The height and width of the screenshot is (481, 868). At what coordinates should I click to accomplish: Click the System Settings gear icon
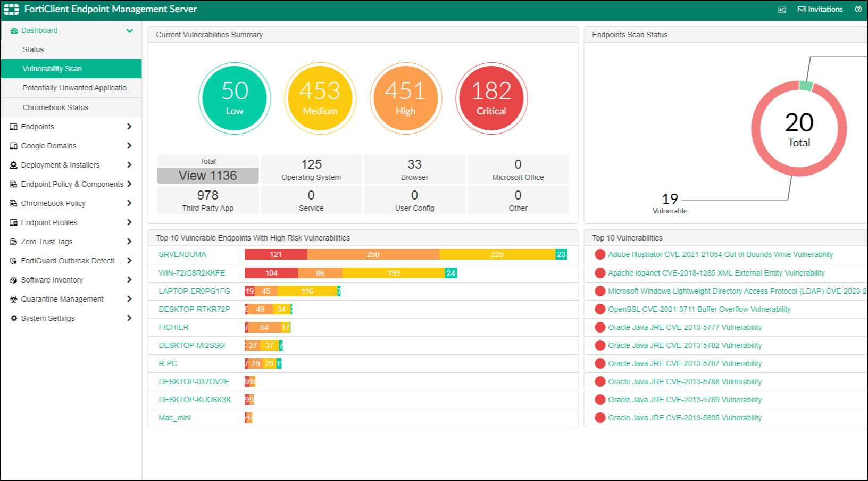pos(14,318)
